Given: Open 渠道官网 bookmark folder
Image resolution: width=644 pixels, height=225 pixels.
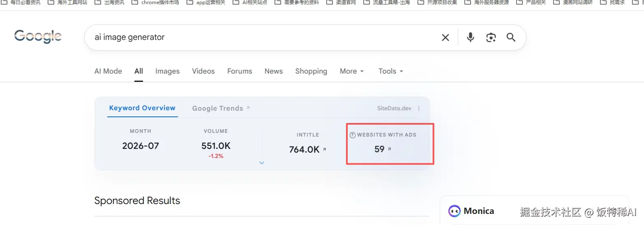Looking at the screenshot, I should tap(341, 2).
